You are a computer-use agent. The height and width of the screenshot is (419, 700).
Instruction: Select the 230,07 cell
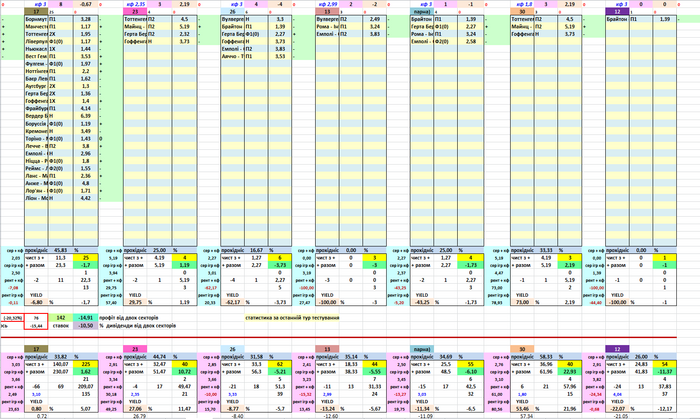tap(61, 372)
